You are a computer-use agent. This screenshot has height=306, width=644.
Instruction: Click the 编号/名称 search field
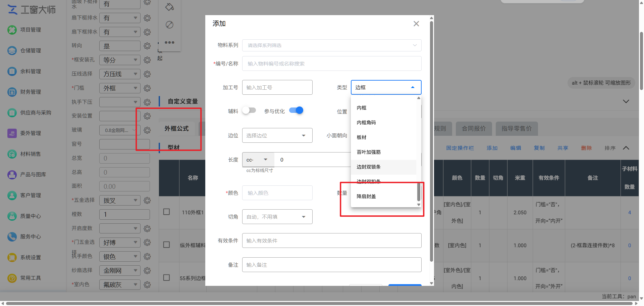(x=331, y=64)
